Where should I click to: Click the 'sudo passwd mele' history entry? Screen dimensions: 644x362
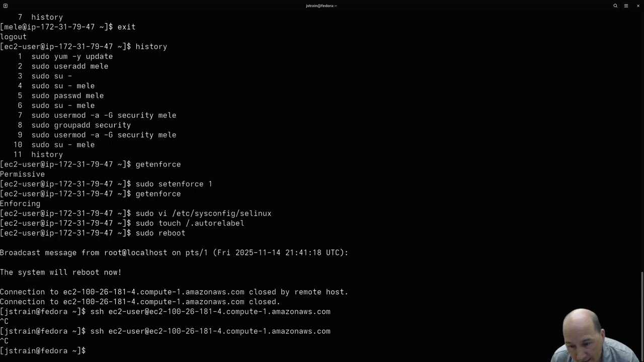[67, 96]
